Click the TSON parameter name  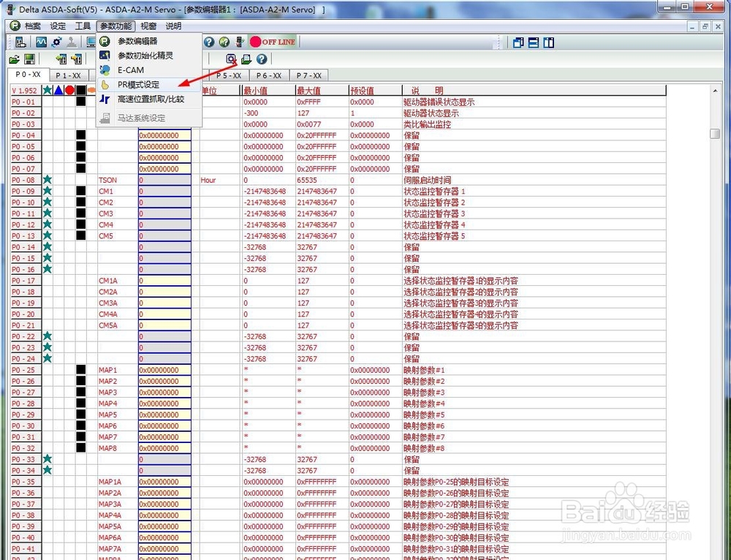point(107,180)
